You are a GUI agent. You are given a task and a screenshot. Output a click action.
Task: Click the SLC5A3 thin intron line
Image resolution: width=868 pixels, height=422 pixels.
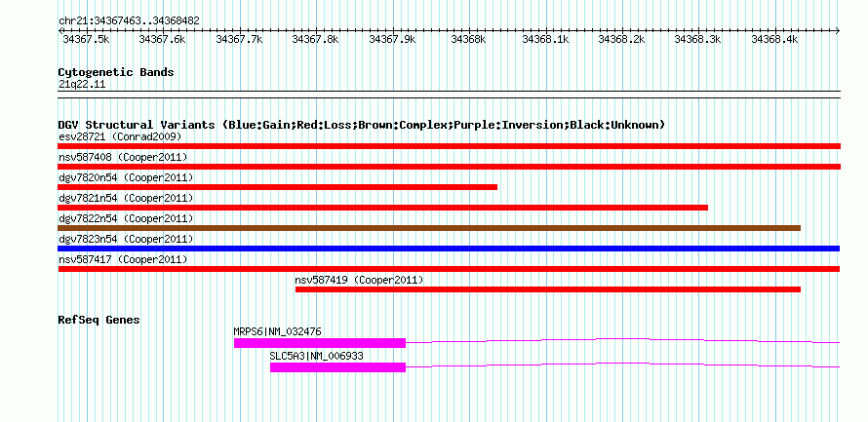(x=623, y=364)
